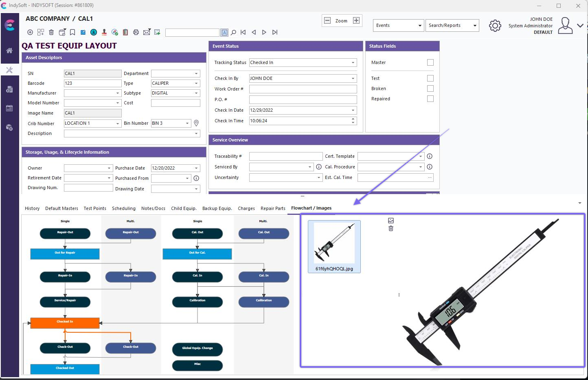The height and width of the screenshot is (380, 588).
Task: Click the trash delete icon in toolbar
Action: [51, 32]
